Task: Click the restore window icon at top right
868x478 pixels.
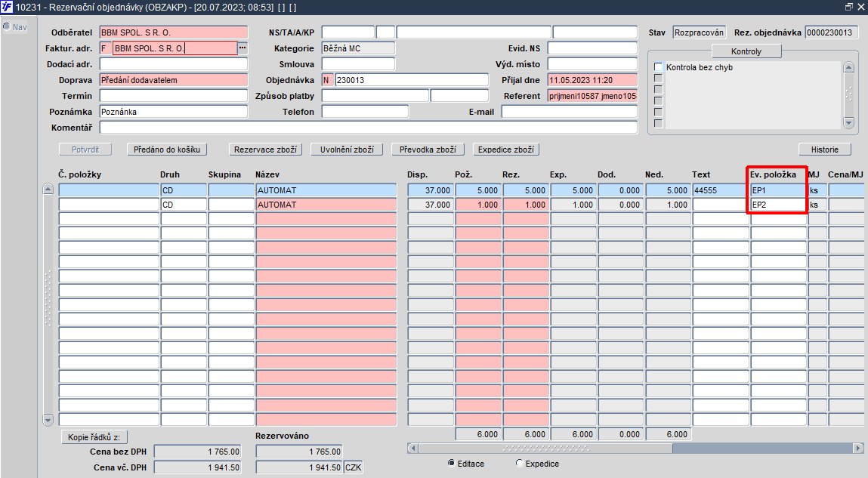Action: coord(849,7)
